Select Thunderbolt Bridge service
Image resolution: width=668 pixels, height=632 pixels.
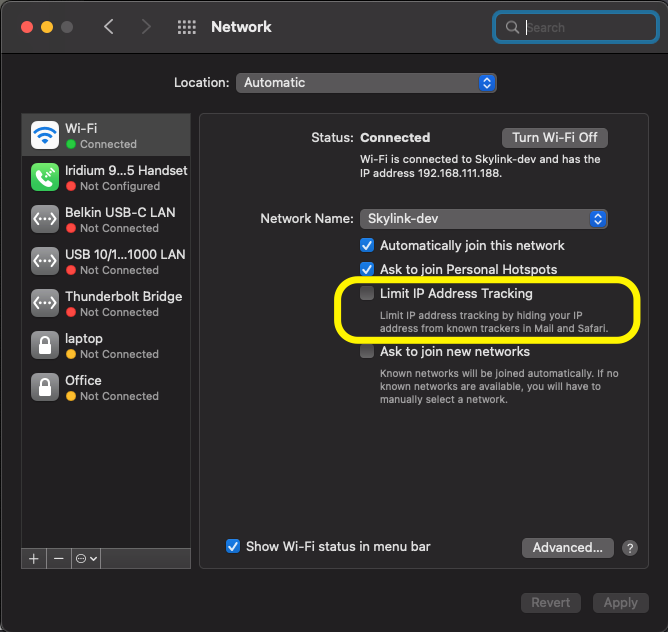(x=106, y=303)
